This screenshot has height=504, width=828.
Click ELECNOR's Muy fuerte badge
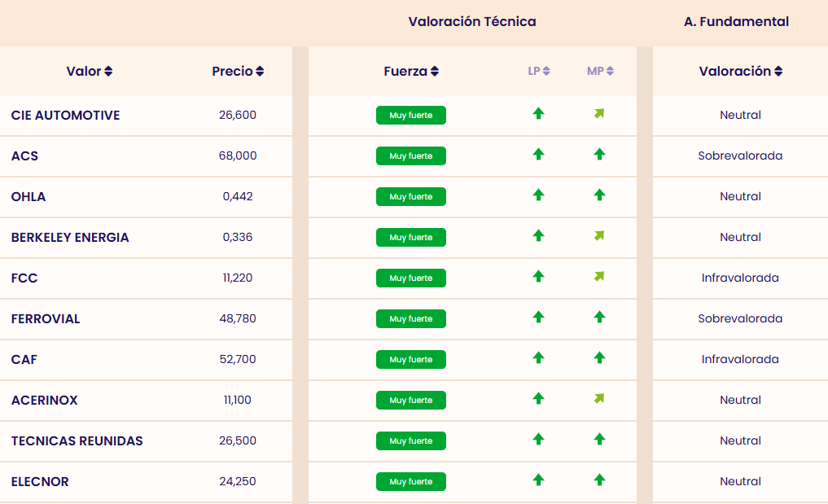click(411, 482)
